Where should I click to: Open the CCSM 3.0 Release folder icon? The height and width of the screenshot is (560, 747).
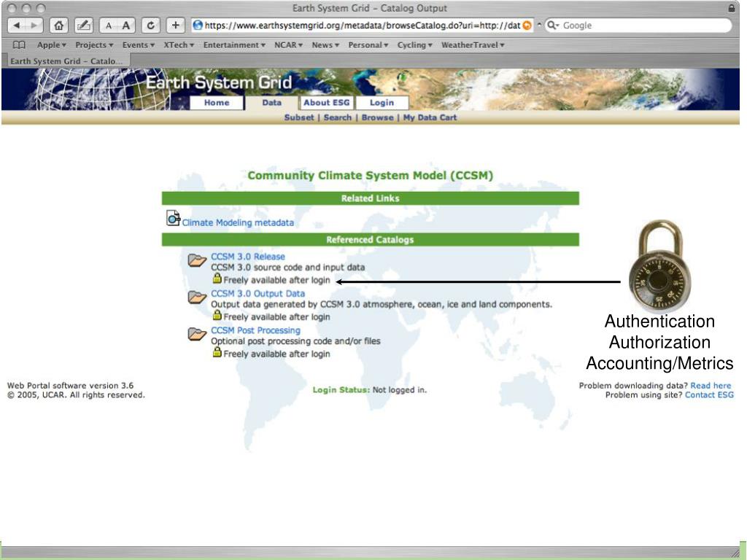(197, 260)
